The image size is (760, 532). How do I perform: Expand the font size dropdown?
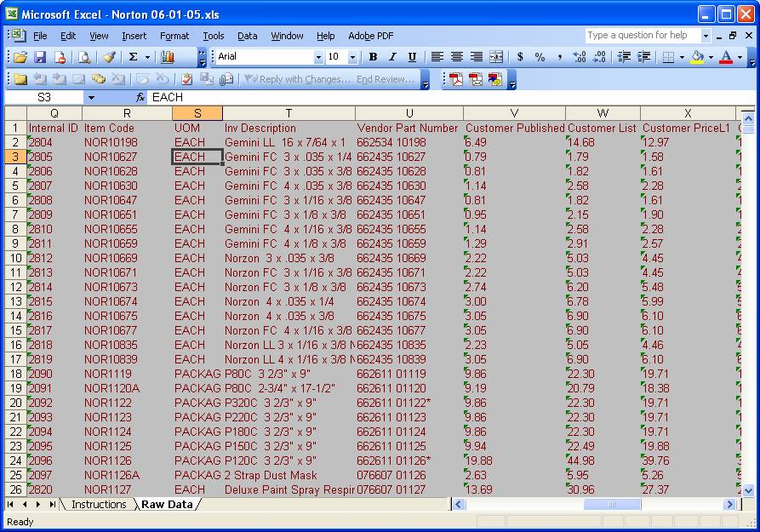352,57
